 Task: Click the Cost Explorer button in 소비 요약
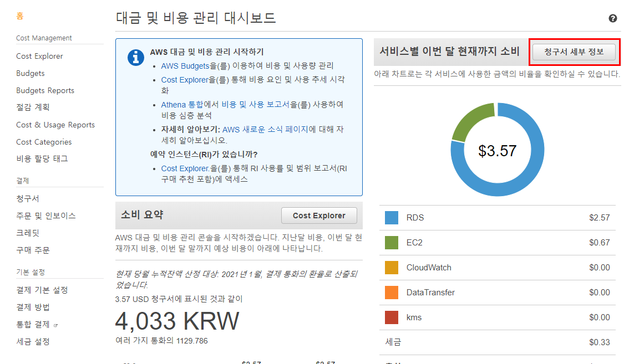coord(319,216)
